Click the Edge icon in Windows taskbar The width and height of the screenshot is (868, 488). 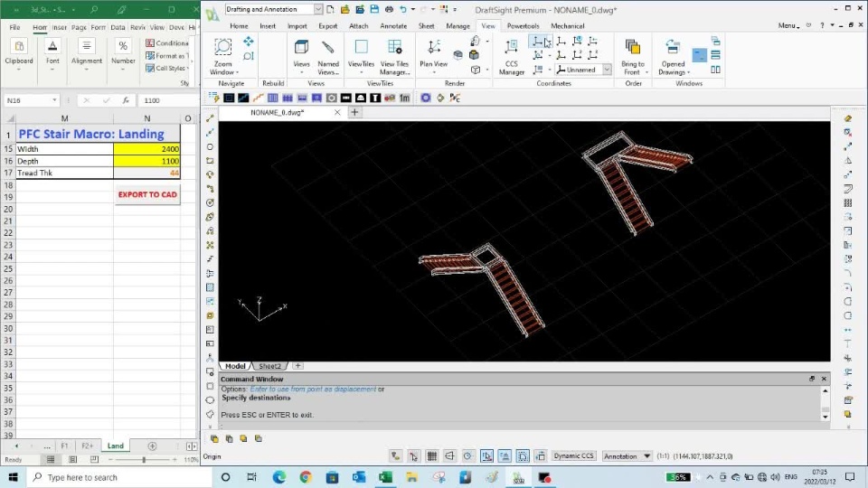279,477
